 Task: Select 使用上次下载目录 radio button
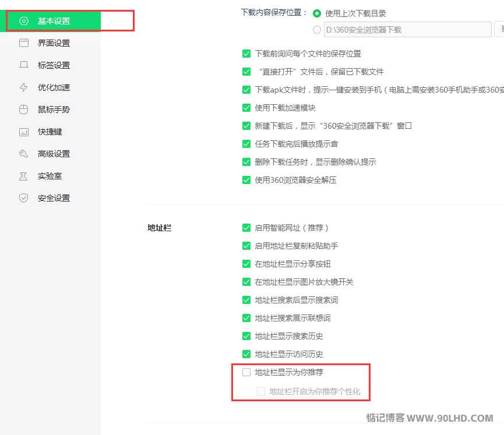click(317, 13)
